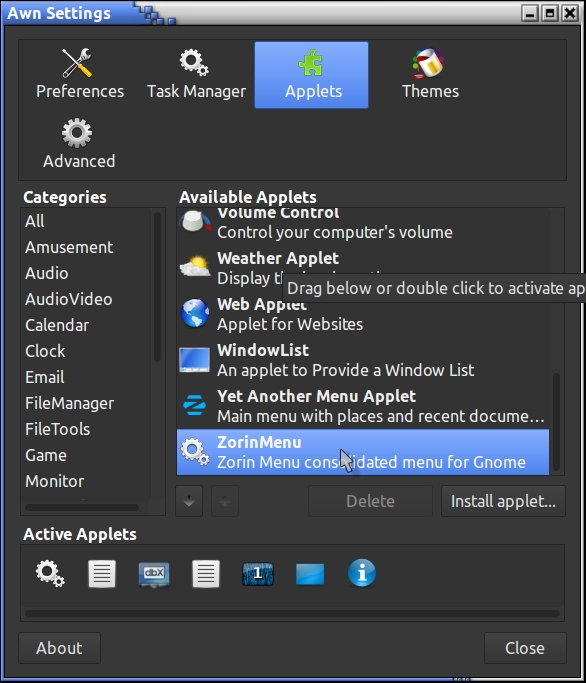Select the FileManager category
Screen dimensions: 586x683
[x=69, y=403]
